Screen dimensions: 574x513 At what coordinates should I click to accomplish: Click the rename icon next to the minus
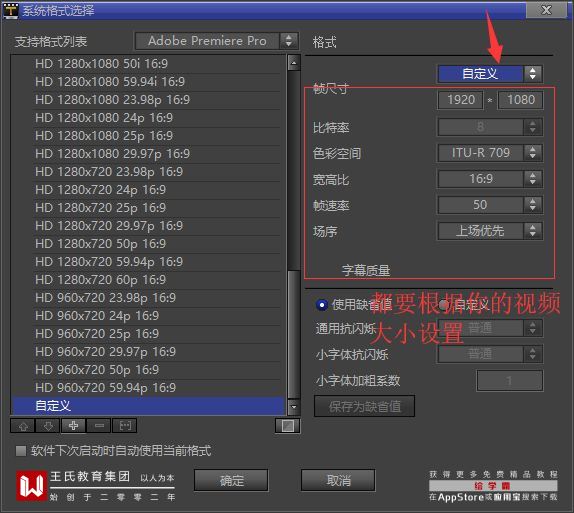pyautogui.click(x=124, y=426)
